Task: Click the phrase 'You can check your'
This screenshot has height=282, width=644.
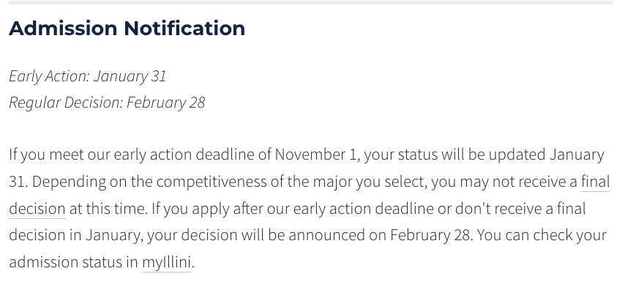Action: click(542, 235)
